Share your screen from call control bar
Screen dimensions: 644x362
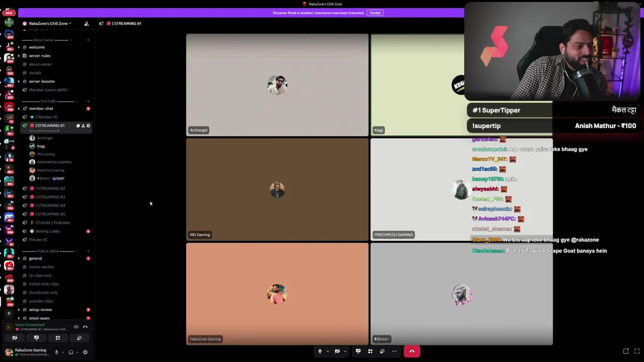[x=358, y=351]
